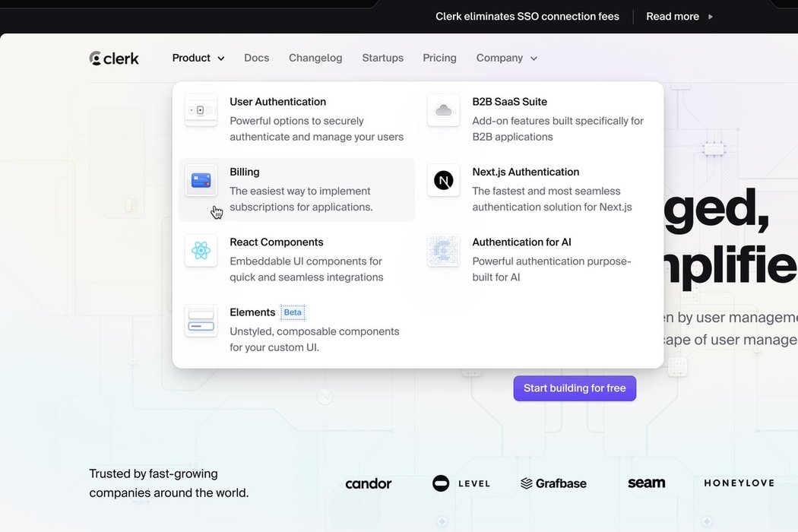
Task: Select Next.js Authentication menu title
Action: [526, 172]
